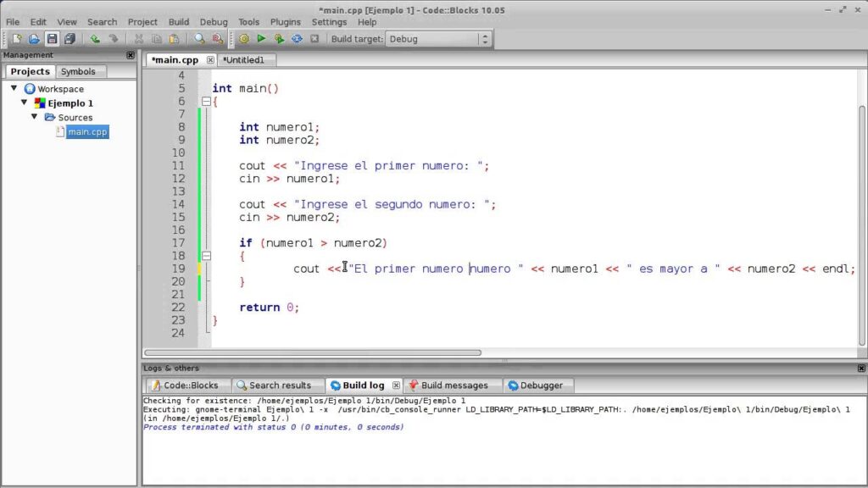Click the editor's horizontal scrollbar
868x488 pixels.
[314, 352]
